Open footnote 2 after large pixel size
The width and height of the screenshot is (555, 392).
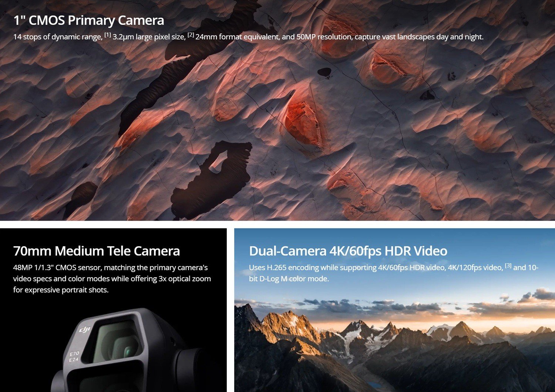coord(191,35)
